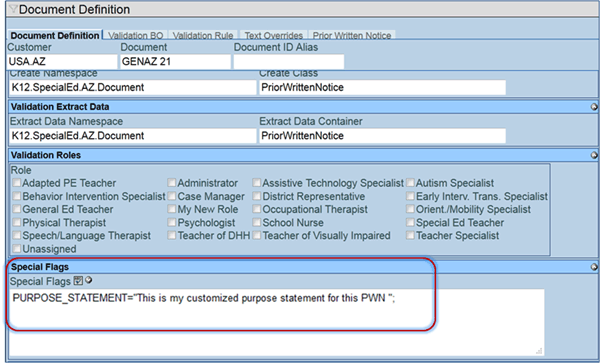Check Orient./Mobility Specialist role
This screenshot has height=363, width=600.
410,209
